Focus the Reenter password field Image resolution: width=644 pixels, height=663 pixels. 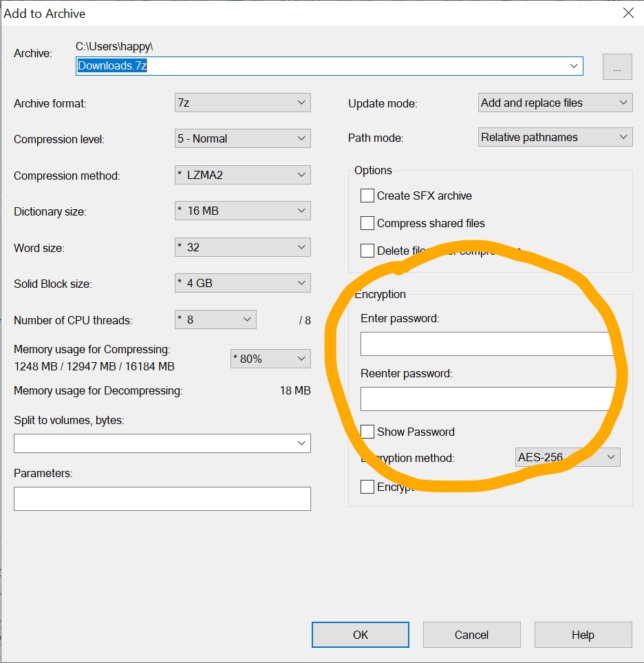click(486, 399)
